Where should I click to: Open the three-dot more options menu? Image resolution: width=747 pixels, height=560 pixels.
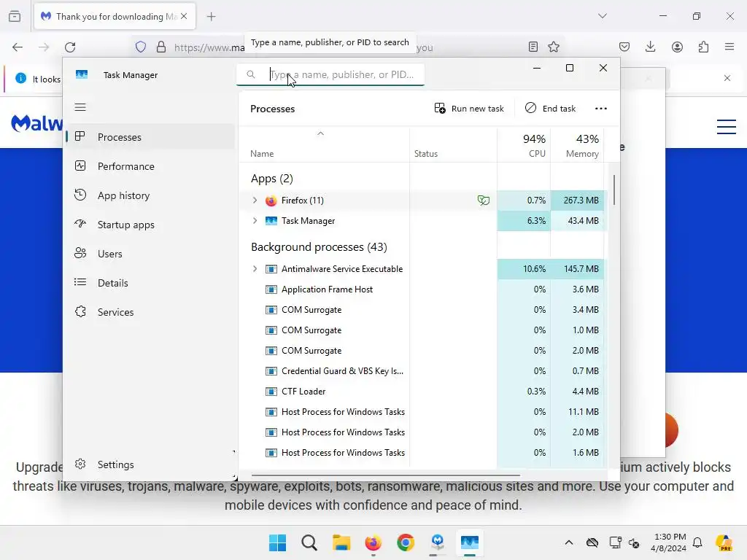(601, 109)
